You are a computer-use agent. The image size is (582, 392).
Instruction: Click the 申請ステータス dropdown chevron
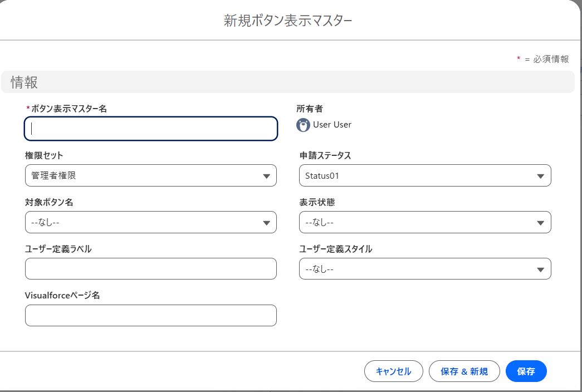540,175
